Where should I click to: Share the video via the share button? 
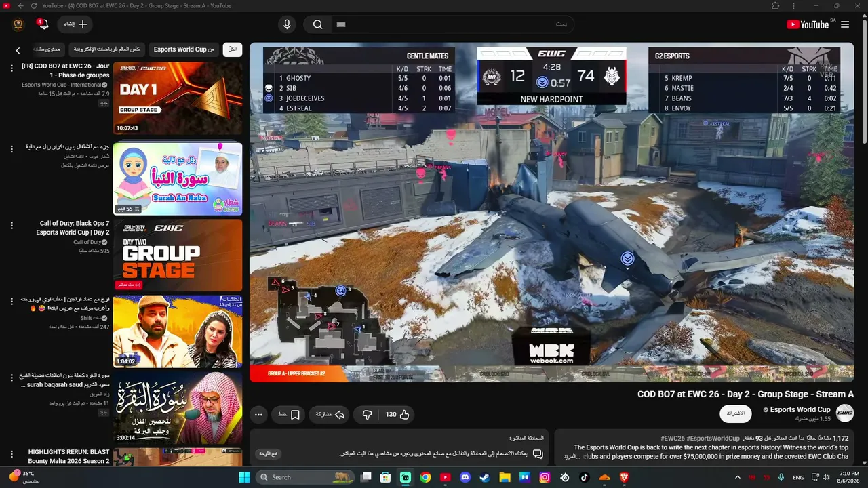[330, 415]
